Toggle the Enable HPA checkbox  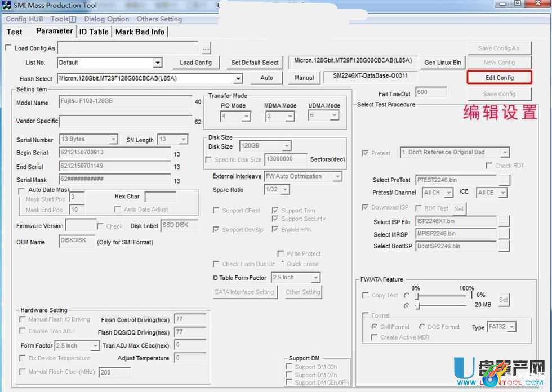(x=275, y=229)
